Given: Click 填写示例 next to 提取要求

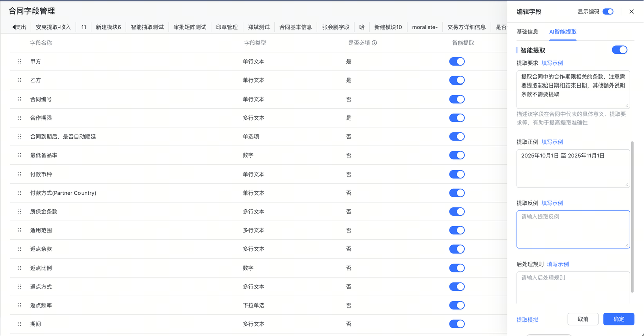Looking at the screenshot, I should pos(552,63).
